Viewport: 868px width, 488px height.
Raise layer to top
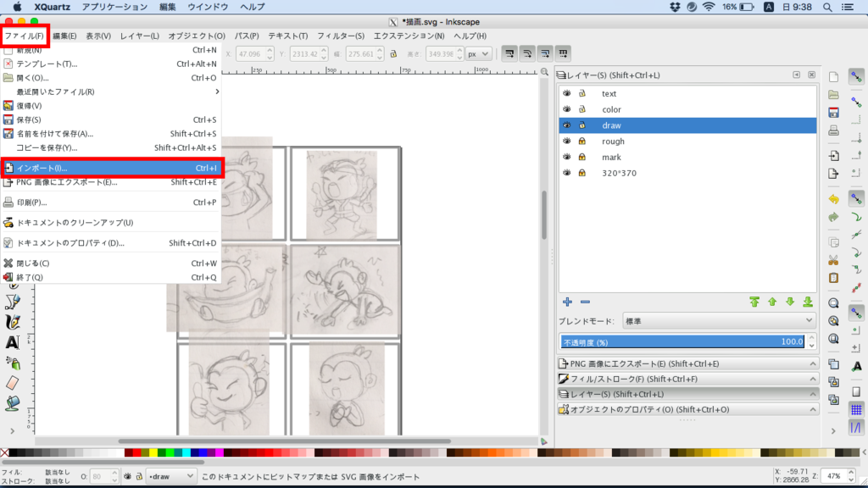754,302
